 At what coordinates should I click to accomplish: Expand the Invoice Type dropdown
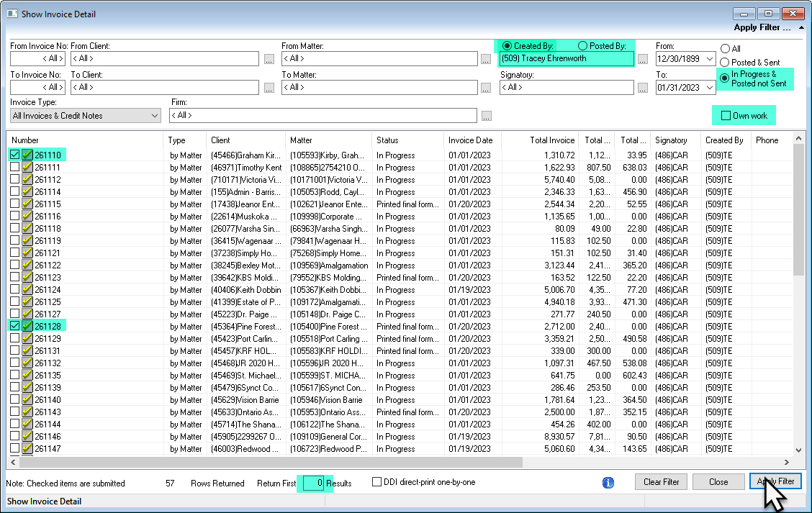pyautogui.click(x=154, y=115)
